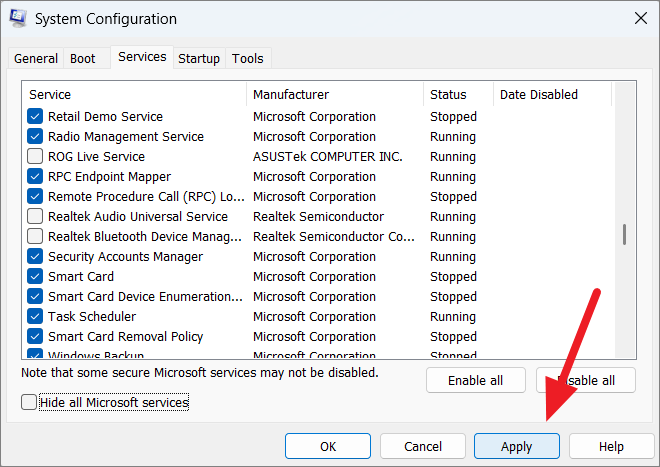Click the Cancel button

[422, 447]
